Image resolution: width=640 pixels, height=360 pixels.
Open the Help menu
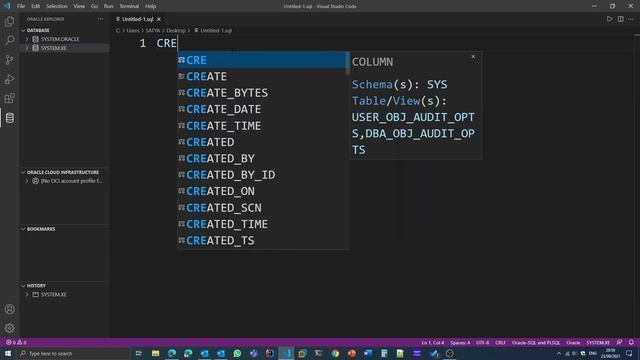[151, 6]
